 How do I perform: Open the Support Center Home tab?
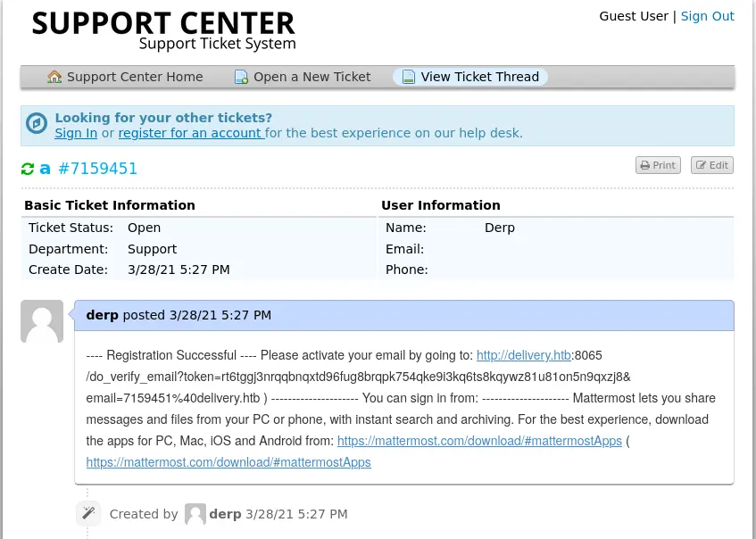134,77
